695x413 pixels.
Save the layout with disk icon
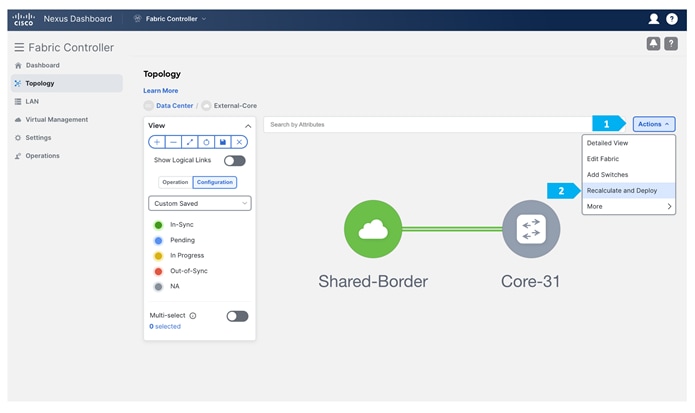[223, 142]
